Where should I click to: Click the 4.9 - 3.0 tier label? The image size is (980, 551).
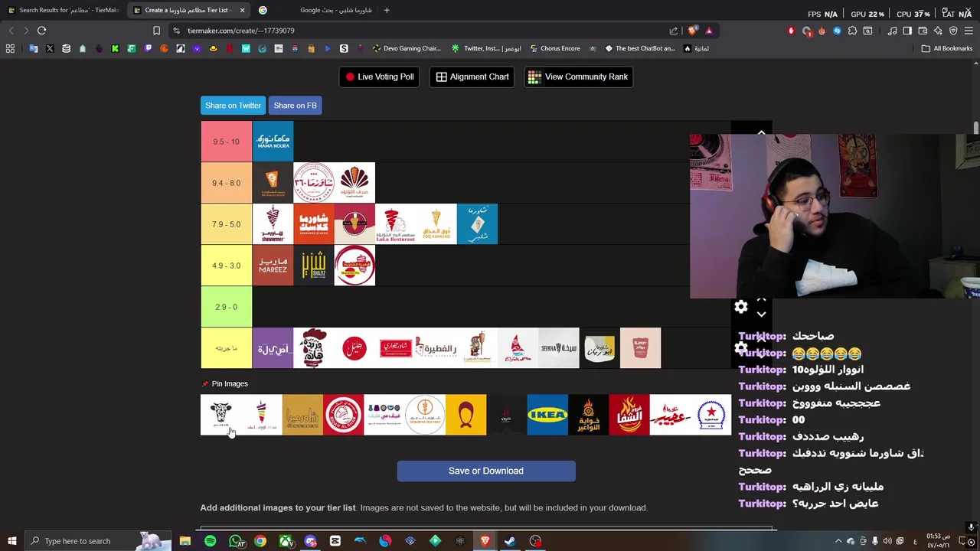[226, 266]
